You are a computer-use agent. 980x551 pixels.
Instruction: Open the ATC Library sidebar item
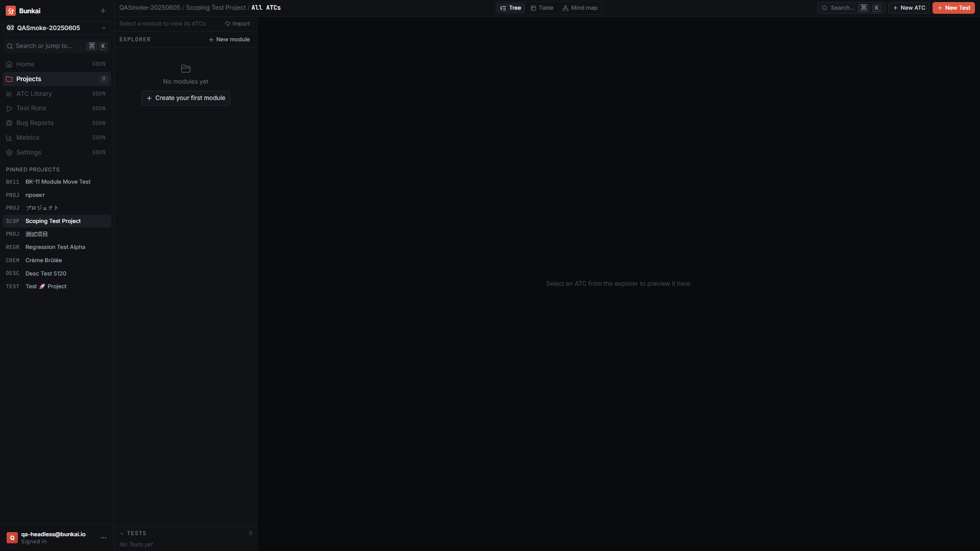pyautogui.click(x=57, y=94)
